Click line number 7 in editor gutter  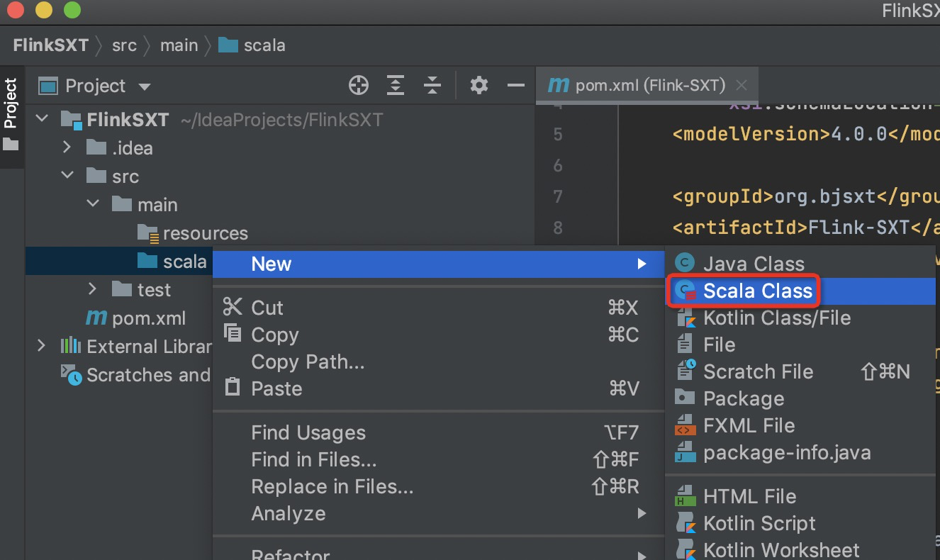coord(557,196)
